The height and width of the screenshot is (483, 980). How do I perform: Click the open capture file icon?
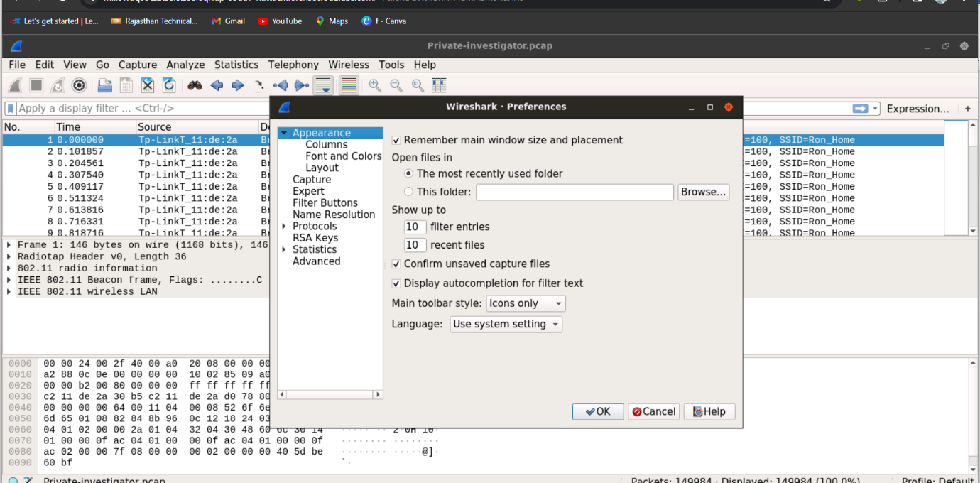point(105,86)
